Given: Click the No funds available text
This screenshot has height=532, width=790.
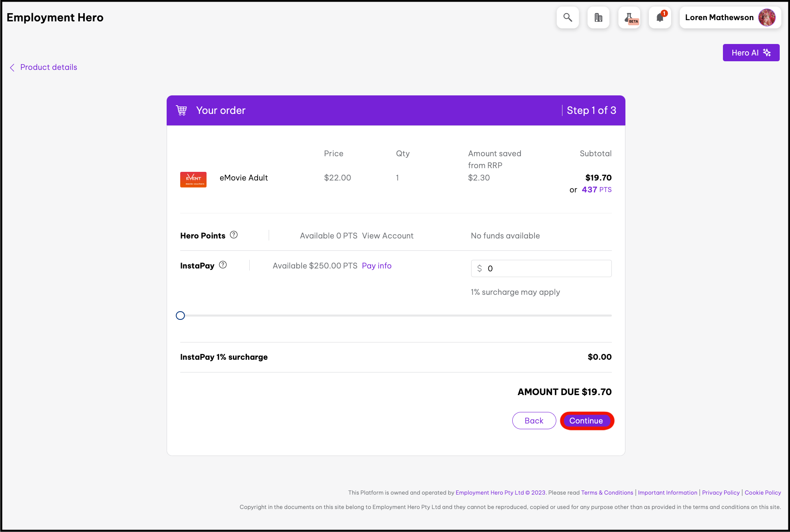Looking at the screenshot, I should click(505, 236).
